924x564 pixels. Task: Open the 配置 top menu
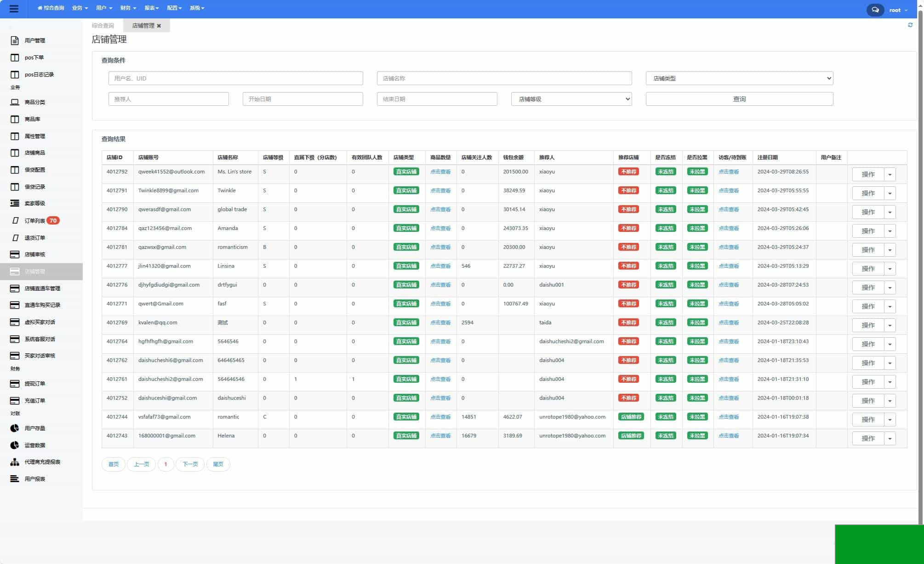pos(174,8)
